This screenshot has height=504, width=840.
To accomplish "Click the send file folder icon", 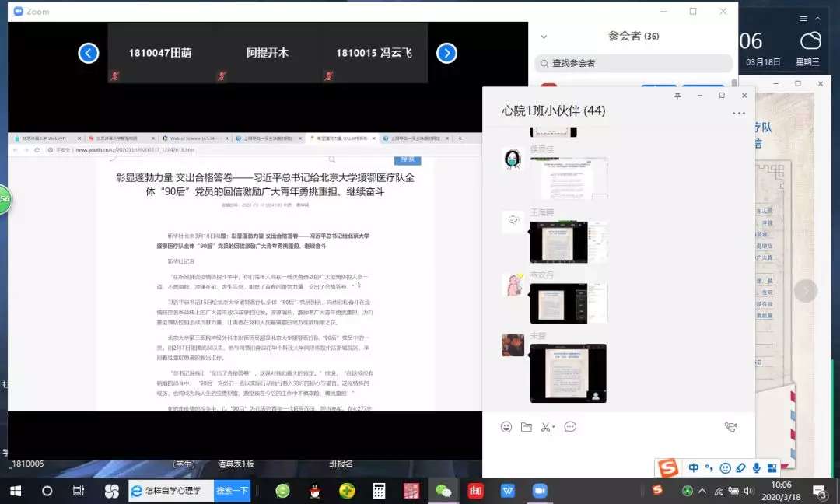I will (x=527, y=427).
